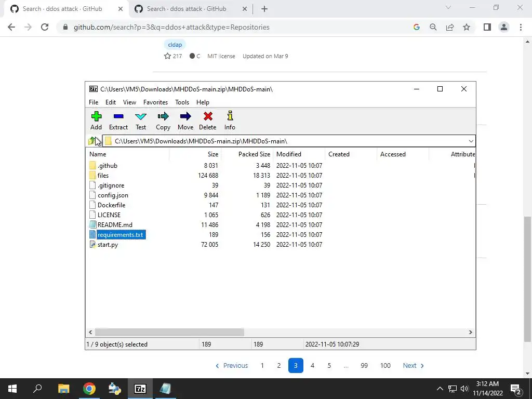This screenshot has height=399, width=532.
Task: Go to Previous results page
Action: (x=232, y=366)
